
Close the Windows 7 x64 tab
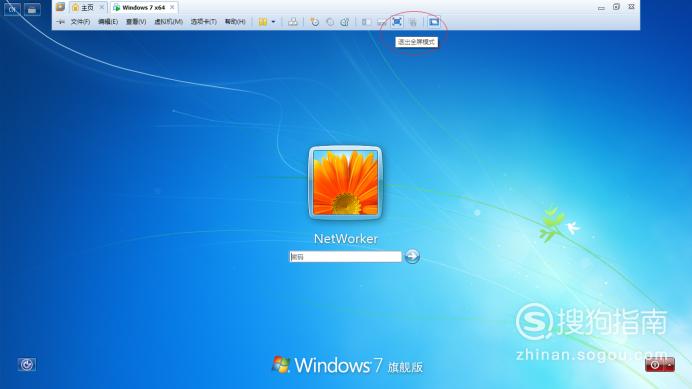173,8
